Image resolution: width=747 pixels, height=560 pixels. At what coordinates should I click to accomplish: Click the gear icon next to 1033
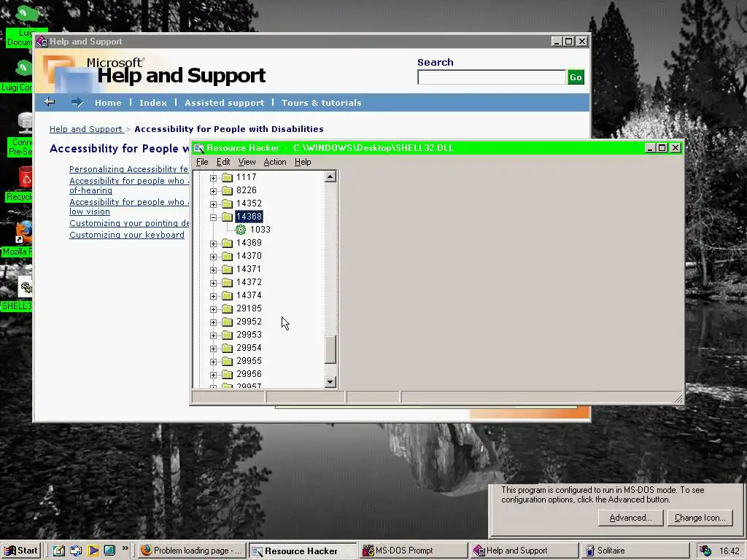(x=241, y=230)
